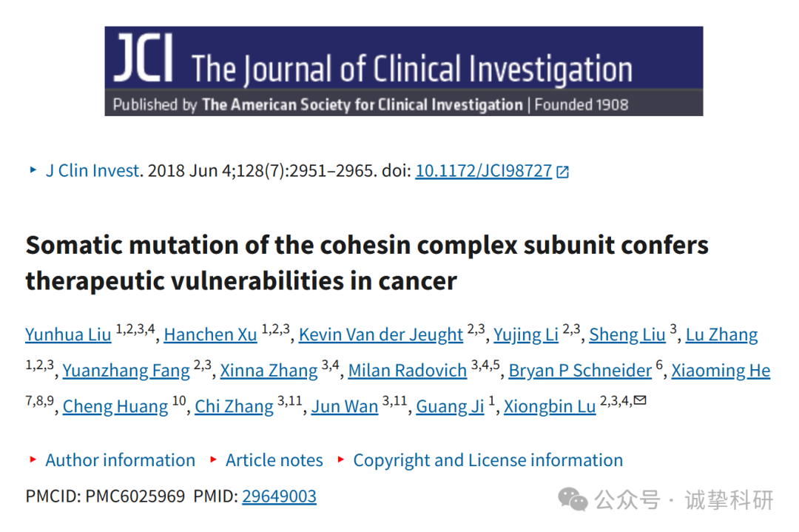Screen dimensions: 799x532
Task: Open the DOI link 10.1172/JCI98727
Action: pos(484,171)
